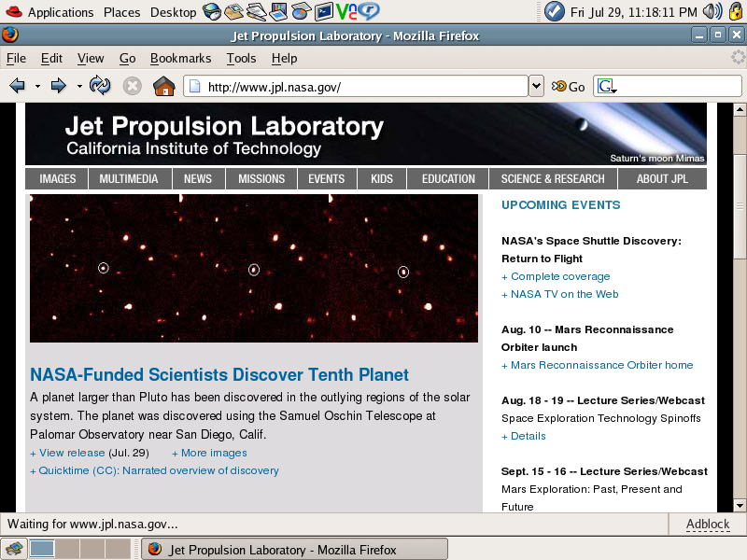Click the browser Back arrow
Viewport: 747px width, 560px height.
(17, 86)
